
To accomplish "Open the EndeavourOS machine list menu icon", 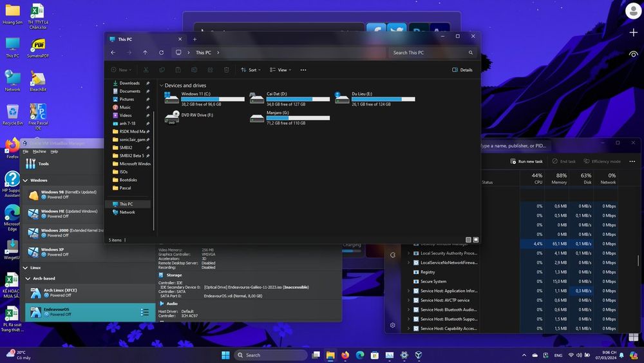I will pos(145,313).
